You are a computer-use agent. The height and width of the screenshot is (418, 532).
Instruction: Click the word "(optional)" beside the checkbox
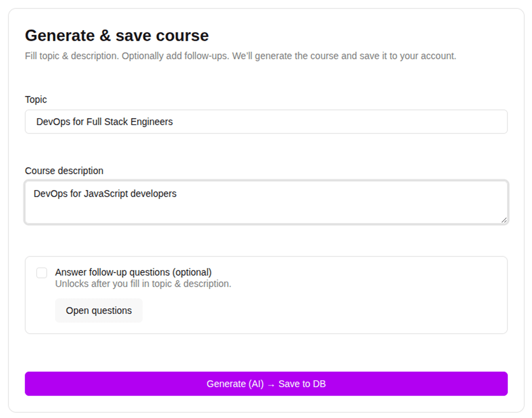click(x=192, y=272)
